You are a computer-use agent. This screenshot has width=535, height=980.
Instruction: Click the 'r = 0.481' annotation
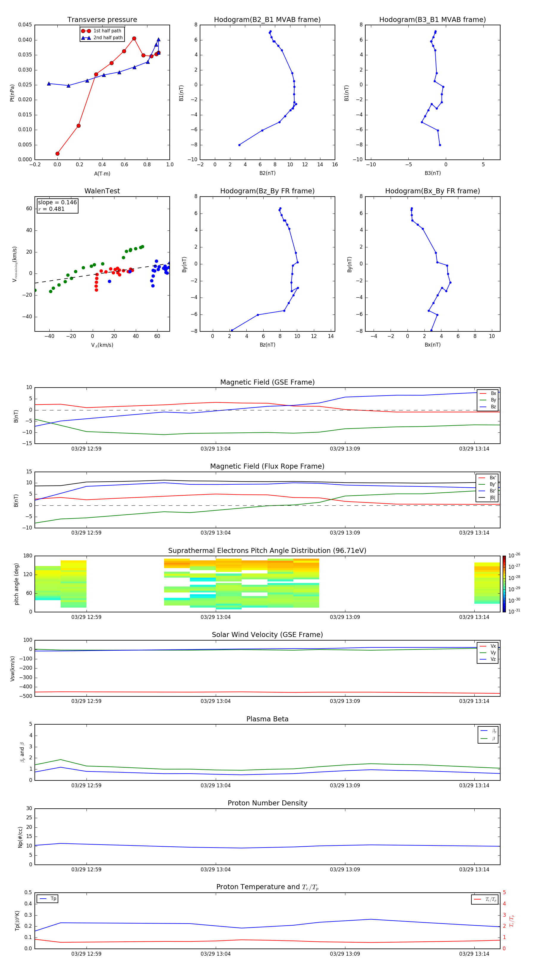click(51, 209)
